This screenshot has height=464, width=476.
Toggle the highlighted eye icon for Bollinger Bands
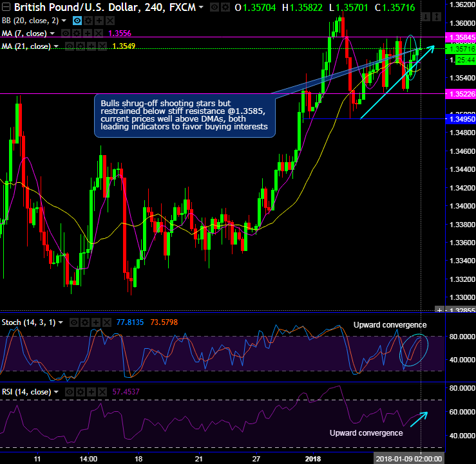(x=77, y=21)
